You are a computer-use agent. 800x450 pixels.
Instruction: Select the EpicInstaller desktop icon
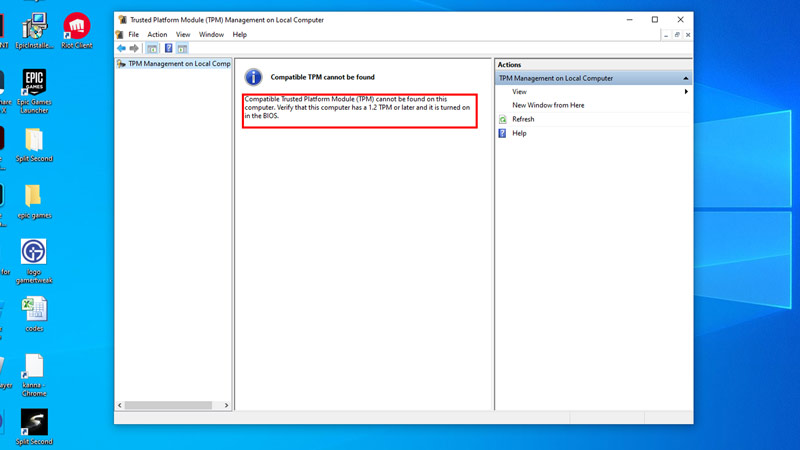(34, 31)
